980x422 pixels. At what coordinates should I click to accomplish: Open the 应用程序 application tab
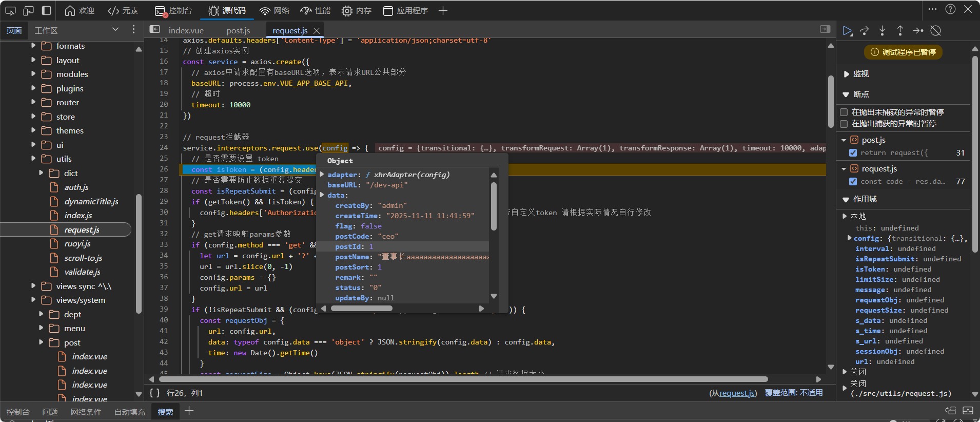pyautogui.click(x=405, y=10)
